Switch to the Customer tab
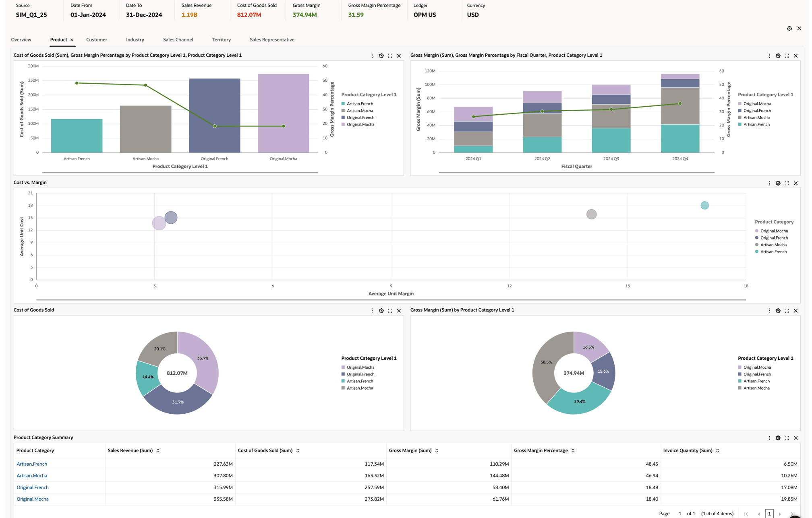This screenshot has width=812, height=518. point(97,39)
